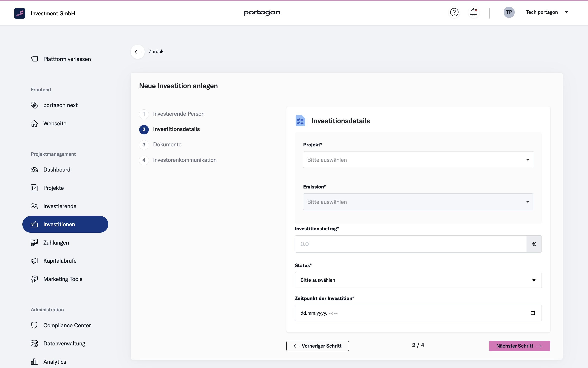
Task: Click the Zahlungen coins icon
Action: (x=34, y=242)
